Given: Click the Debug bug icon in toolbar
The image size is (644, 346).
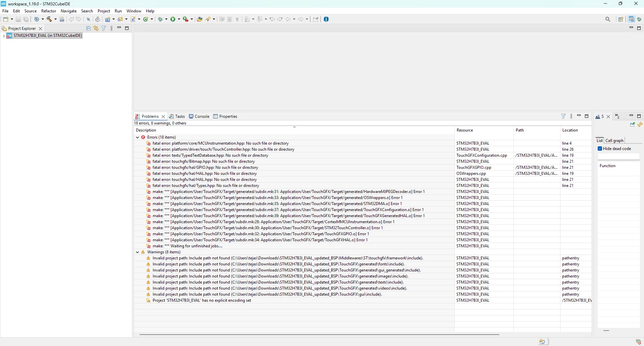Looking at the screenshot, I should 160,19.
